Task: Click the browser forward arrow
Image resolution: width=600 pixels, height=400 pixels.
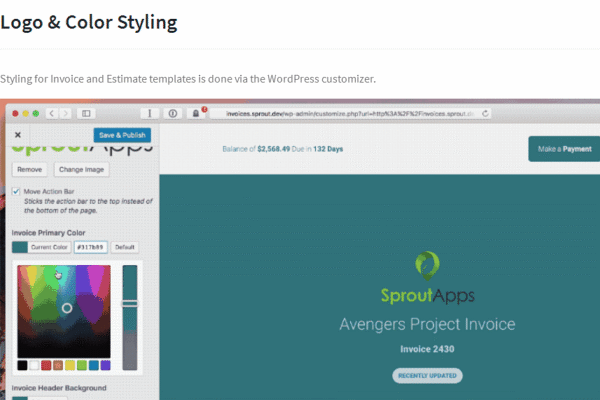Action: click(x=65, y=114)
